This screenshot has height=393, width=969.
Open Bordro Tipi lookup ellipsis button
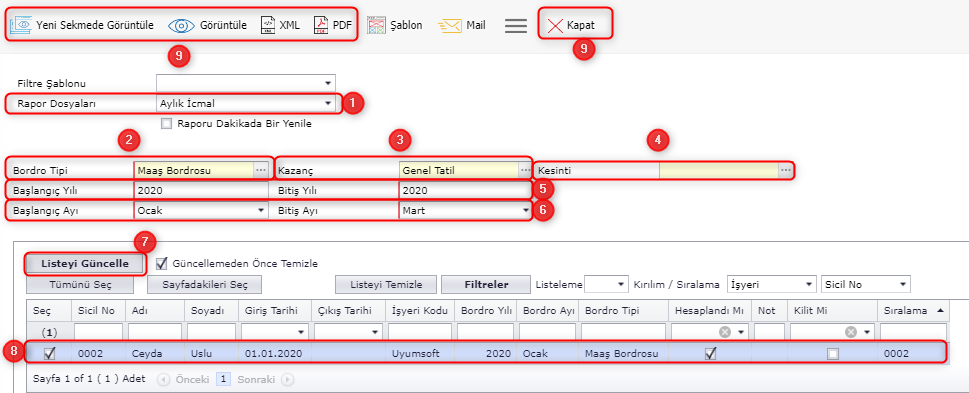(x=260, y=169)
